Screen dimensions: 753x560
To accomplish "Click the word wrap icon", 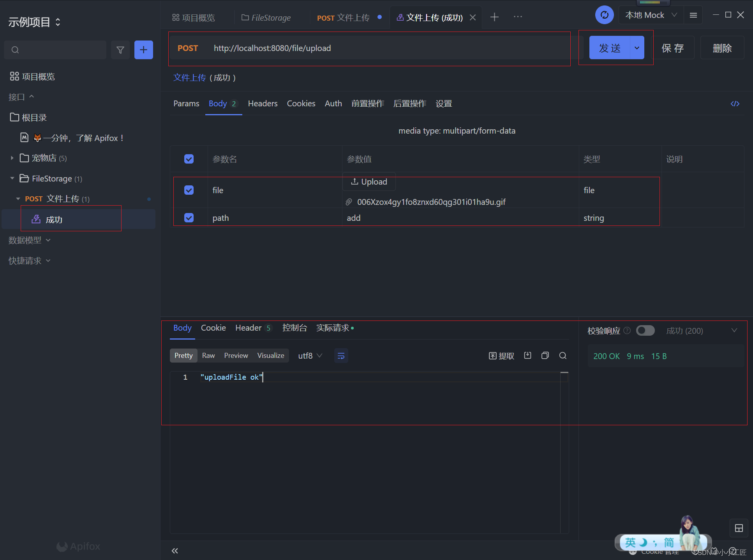I will click(x=341, y=356).
